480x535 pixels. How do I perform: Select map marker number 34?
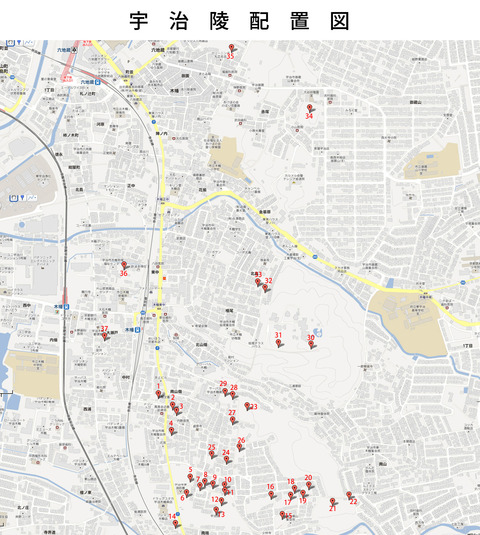[309, 108]
